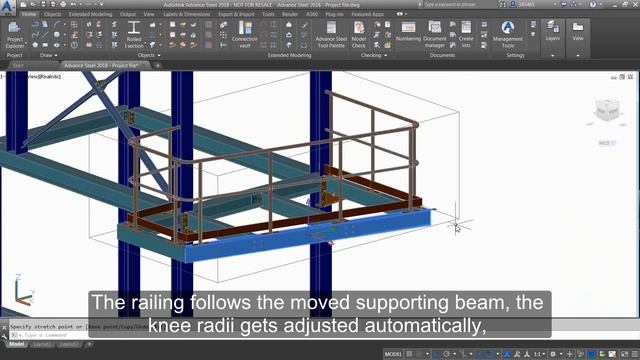Switch to the Model layout tab
This screenshot has width=640, height=360.
tap(16, 344)
